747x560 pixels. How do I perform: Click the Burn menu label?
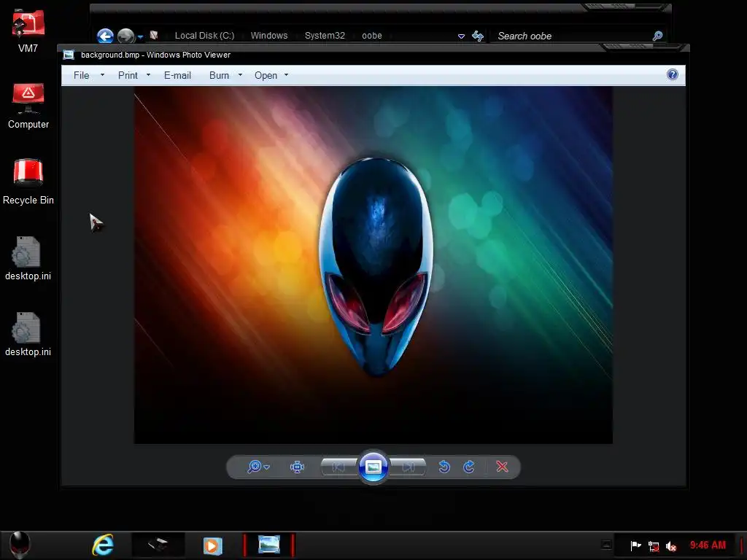click(x=219, y=75)
